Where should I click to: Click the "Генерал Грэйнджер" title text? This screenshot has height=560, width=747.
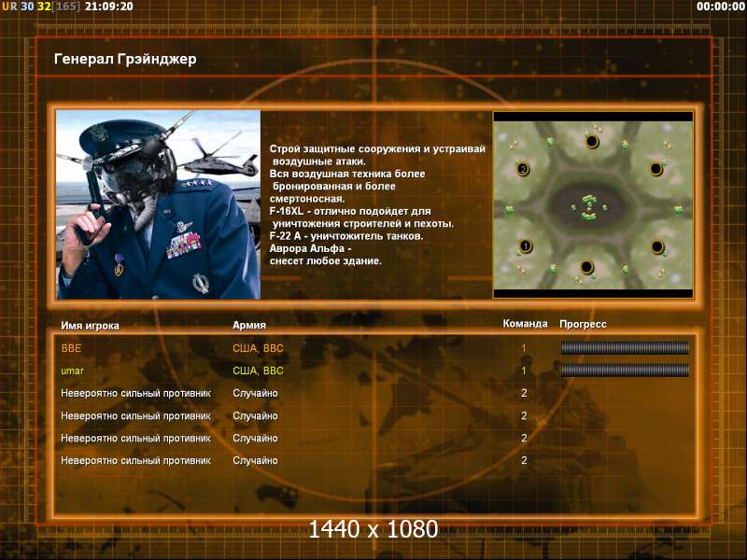tap(125, 60)
